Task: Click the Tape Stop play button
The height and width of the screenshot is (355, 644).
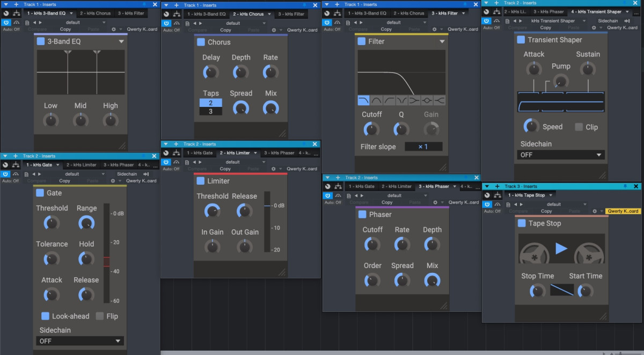Action: click(561, 248)
